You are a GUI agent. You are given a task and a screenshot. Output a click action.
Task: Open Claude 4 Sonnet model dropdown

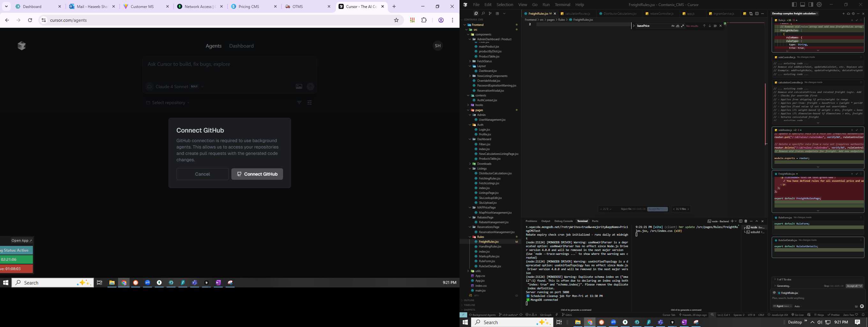179,87
